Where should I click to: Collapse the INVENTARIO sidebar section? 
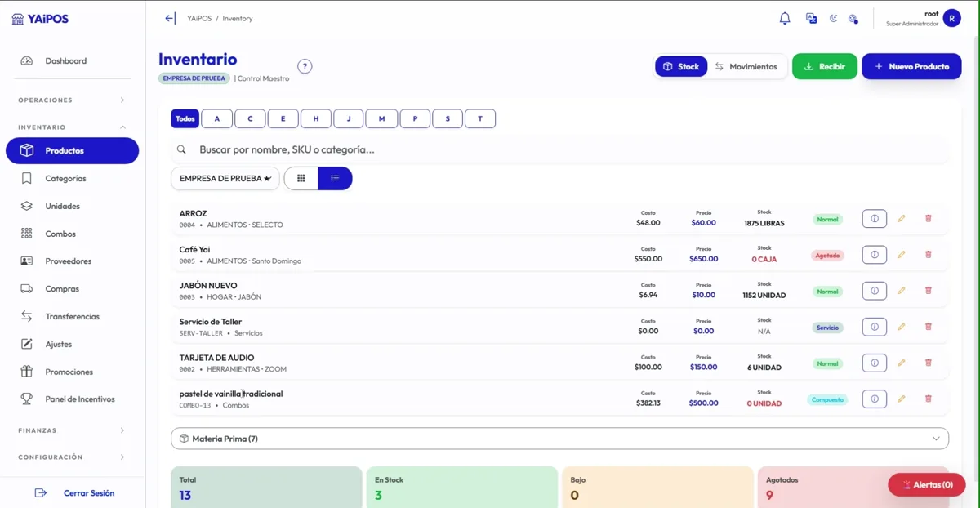[72, 127]
